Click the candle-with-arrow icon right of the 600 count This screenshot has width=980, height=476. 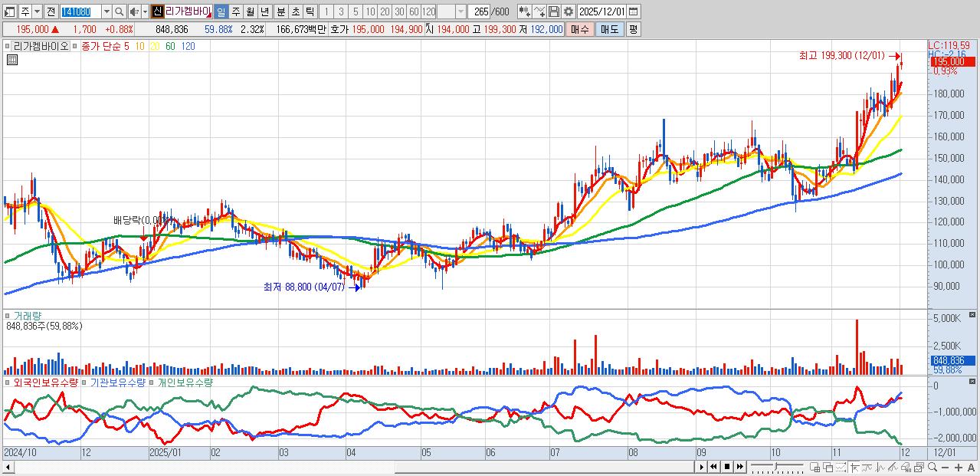[x=525, y=11]
